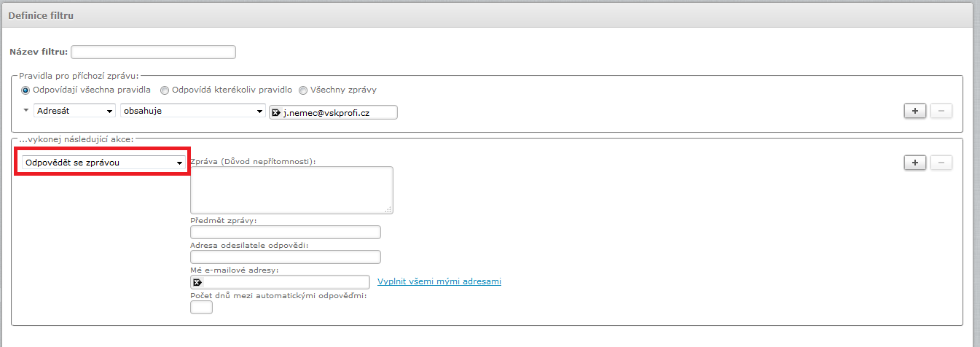Focus the Adresa odesilatele odpovědi field

pyautogui.click(x=285, y=257)
